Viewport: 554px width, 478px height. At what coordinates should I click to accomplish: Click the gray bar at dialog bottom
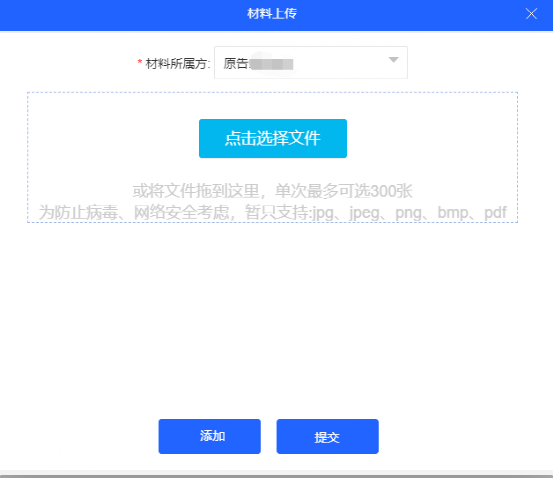[277, 474]
